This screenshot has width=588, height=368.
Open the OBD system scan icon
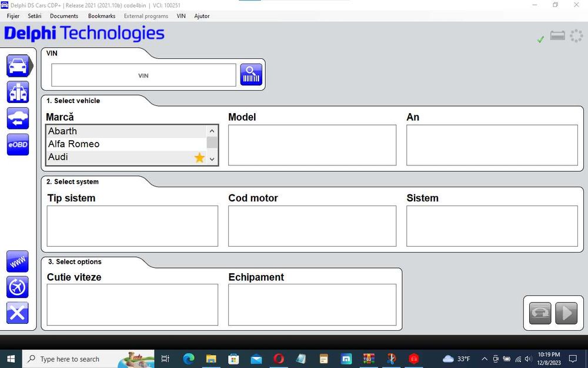click(18, 92)
